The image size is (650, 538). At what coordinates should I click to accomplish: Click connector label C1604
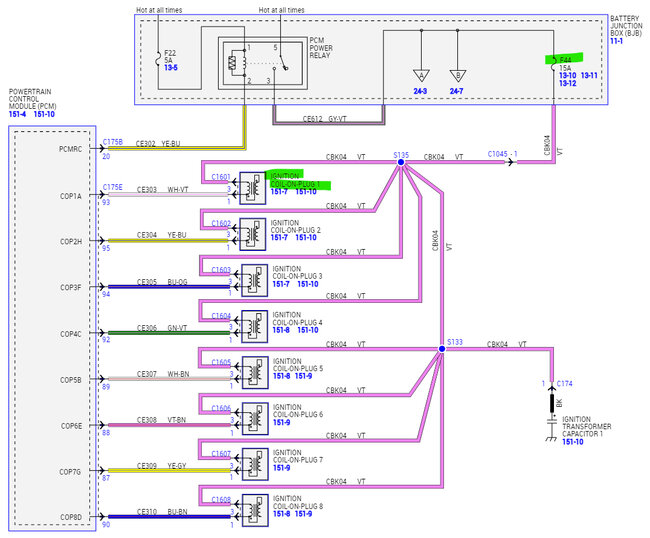221,316
